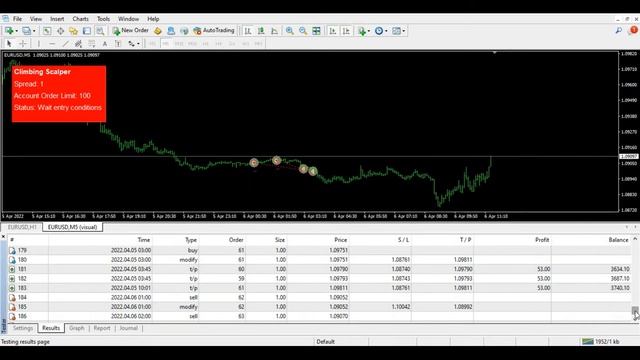Image resolution: width=640 pixels, height=360 pixels.
Task: Select the crosshair tool
Action: [x=23, y=44]
